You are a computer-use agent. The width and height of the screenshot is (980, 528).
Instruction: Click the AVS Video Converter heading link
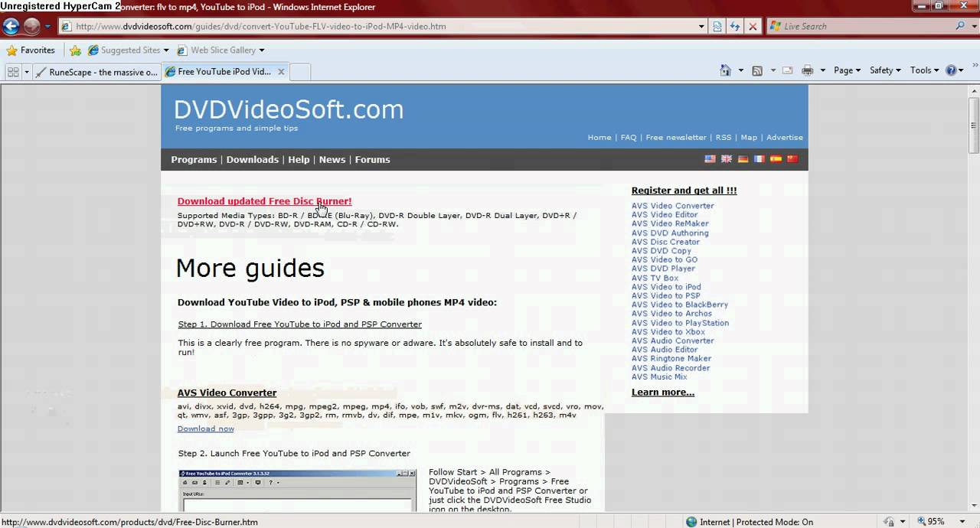pos(227,393)
